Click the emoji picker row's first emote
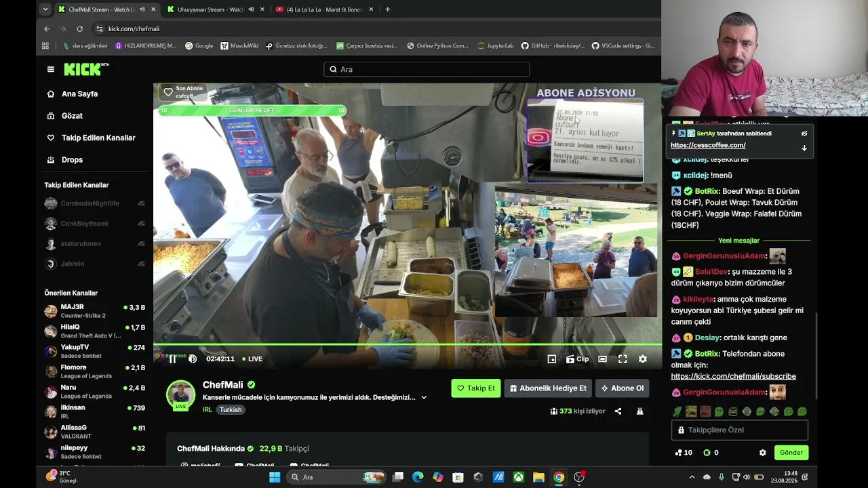868x488 pixels. (677, 411)
